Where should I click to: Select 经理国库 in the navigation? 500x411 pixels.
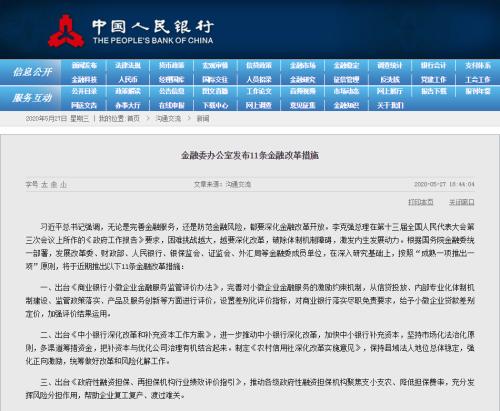pos(171,79)
